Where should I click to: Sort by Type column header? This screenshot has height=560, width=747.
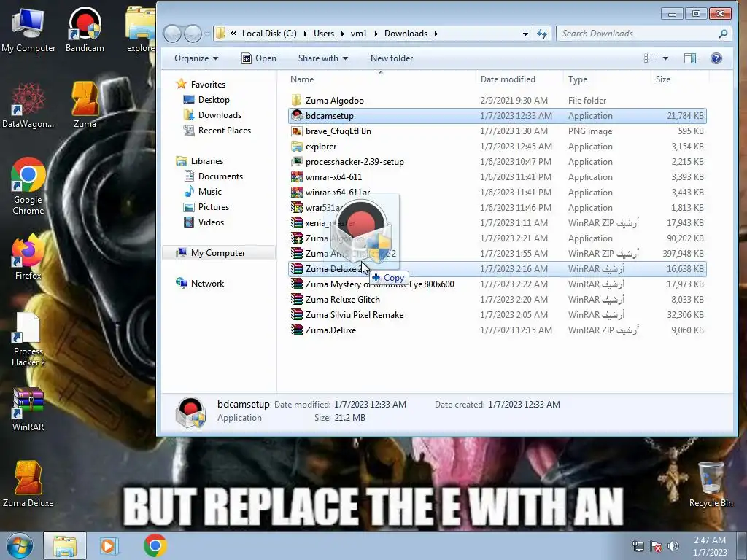point(578,79)
